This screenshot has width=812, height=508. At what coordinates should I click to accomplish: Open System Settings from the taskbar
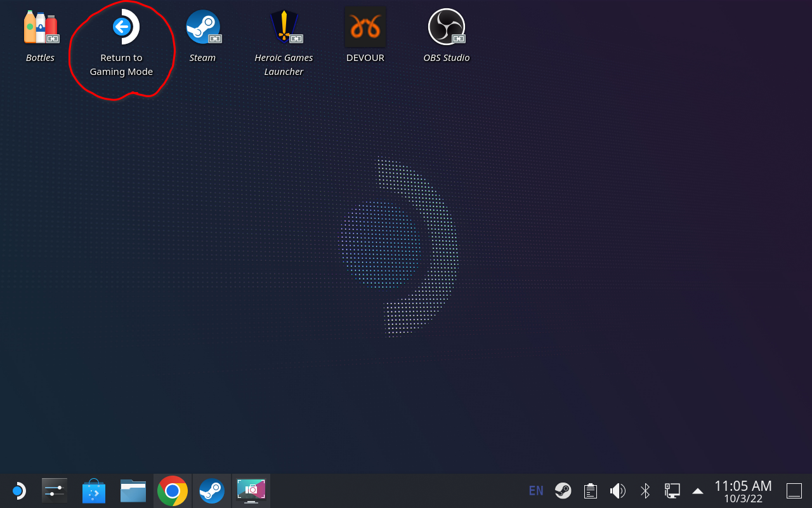(55, 491)
